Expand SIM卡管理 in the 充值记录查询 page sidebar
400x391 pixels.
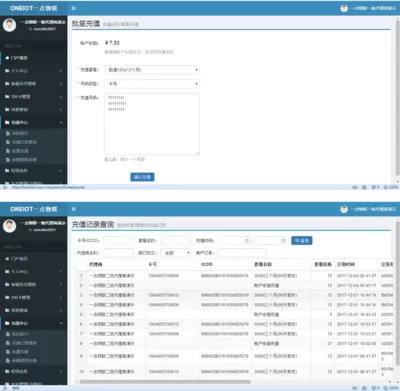33,297
